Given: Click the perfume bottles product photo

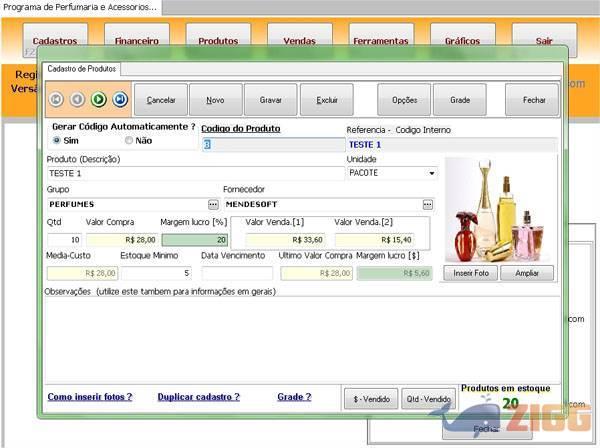Looking at the screenshot, I should click(x=499, y=209).
